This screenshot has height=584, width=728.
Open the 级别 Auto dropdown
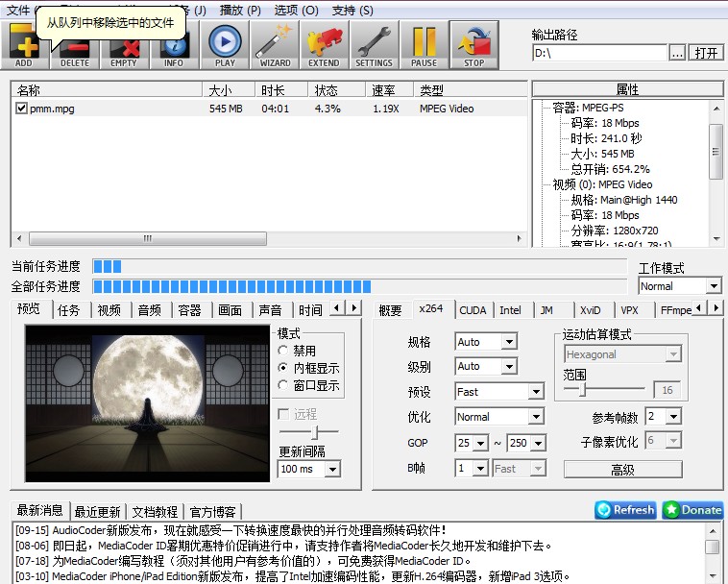click(486, 366)
